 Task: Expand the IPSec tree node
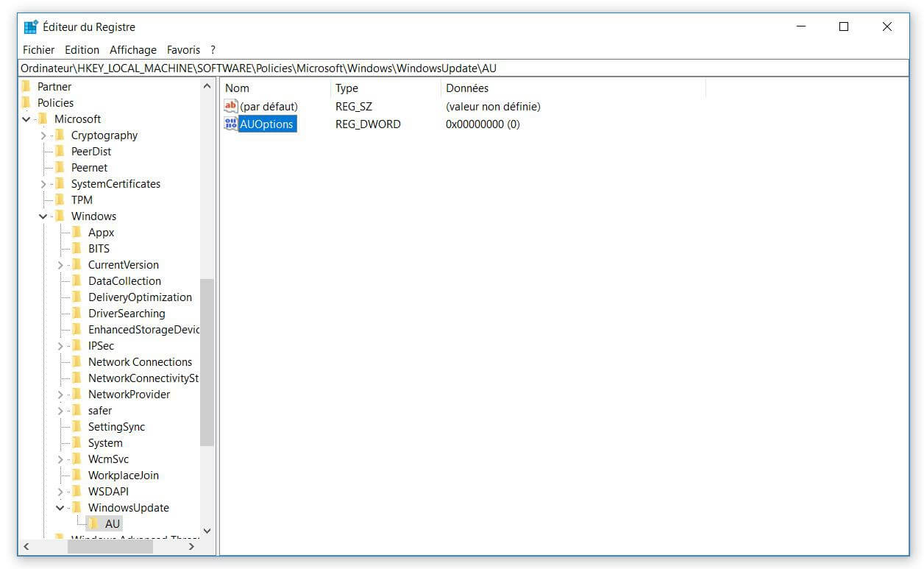pos(60,346)
